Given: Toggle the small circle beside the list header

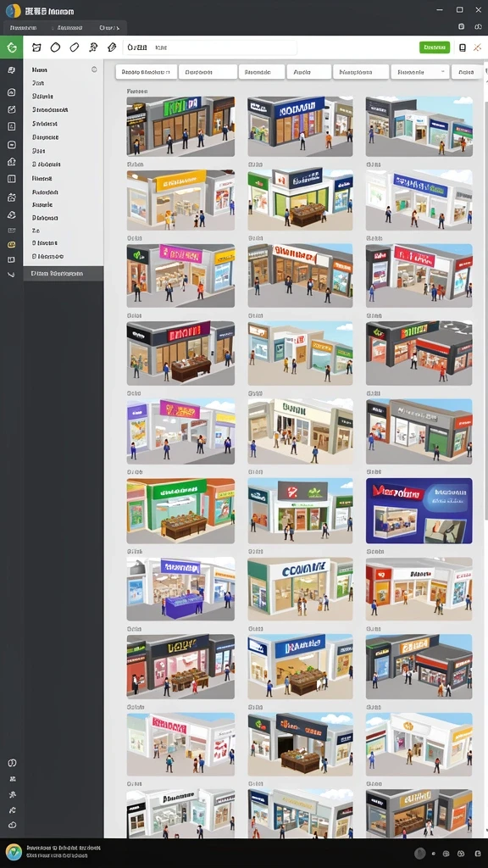Looking at the screenshot, I should (x=94, y=70).
